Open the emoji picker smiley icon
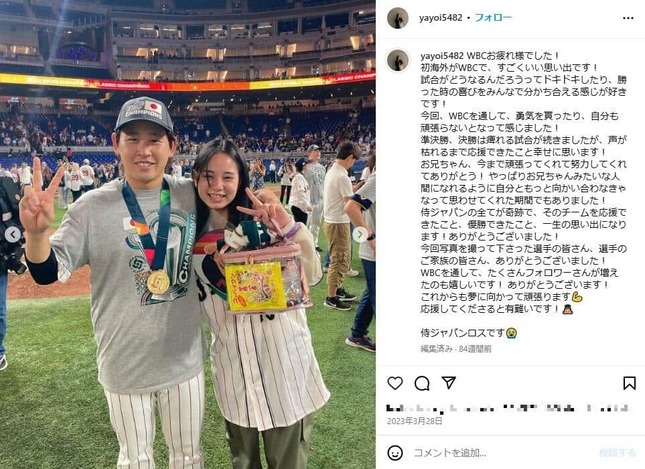This screenshot has width=645, height=469. [395, 453]
